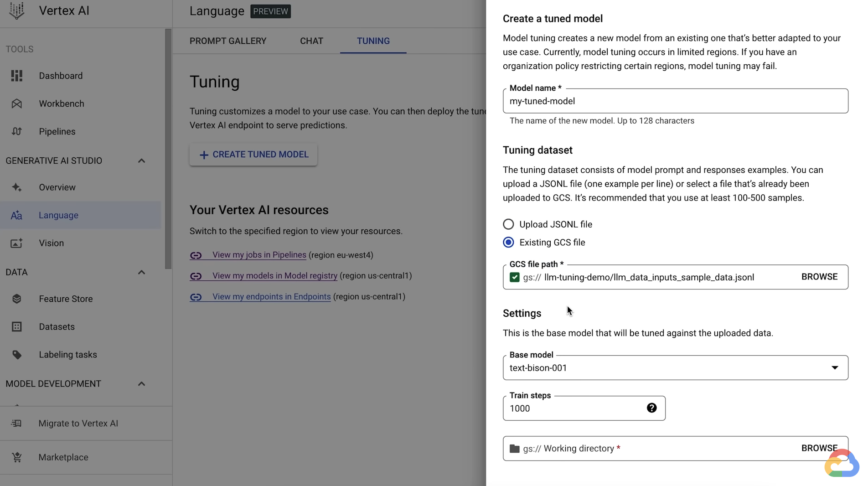Collapse the Model Development section
Image resolution: width=868 pixels, height=486 pixels.
click(x=142, y=384)
